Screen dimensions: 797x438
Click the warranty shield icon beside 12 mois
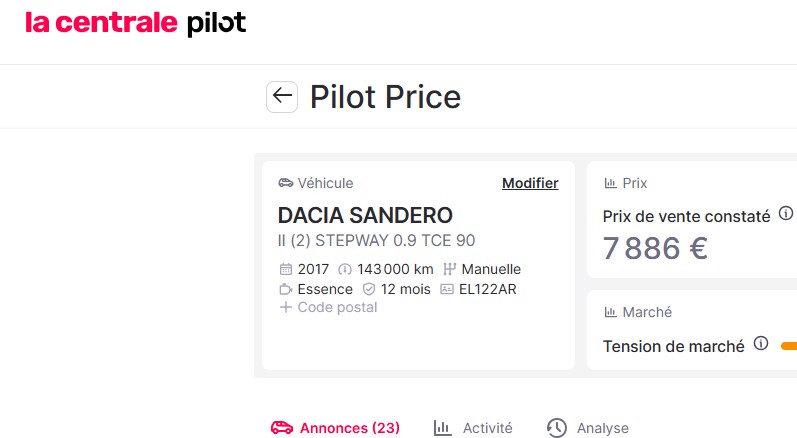[x=369, y=289]
